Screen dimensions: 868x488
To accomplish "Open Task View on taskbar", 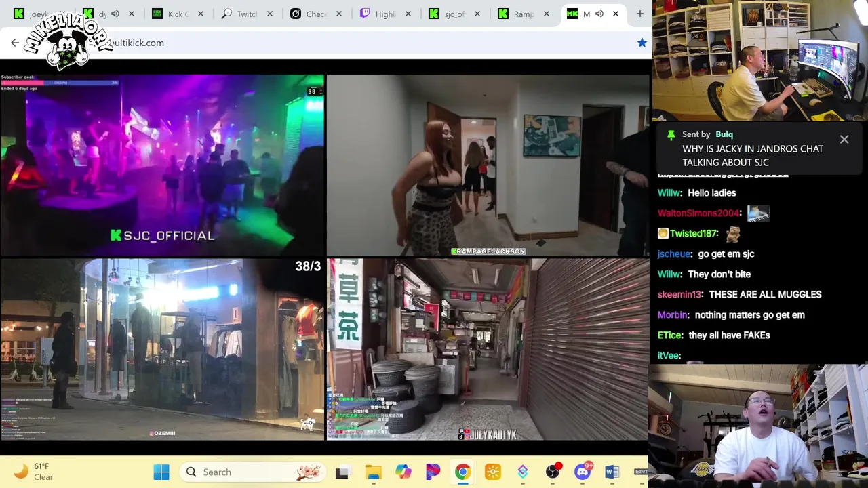I will 342,472.
